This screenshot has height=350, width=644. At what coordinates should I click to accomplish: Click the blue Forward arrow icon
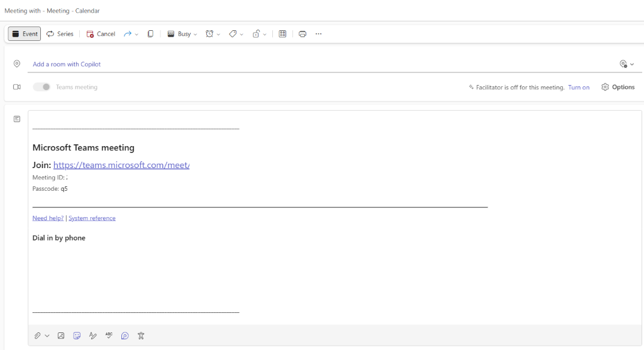point(128,34)
